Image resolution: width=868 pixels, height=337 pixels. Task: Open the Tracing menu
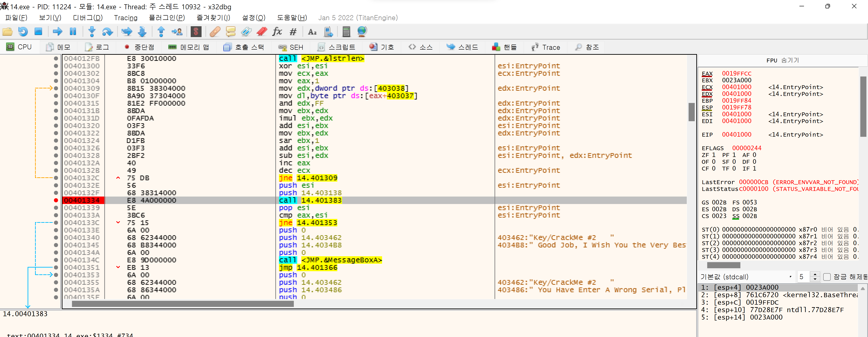pyautogui.click(x=126, y=18)
